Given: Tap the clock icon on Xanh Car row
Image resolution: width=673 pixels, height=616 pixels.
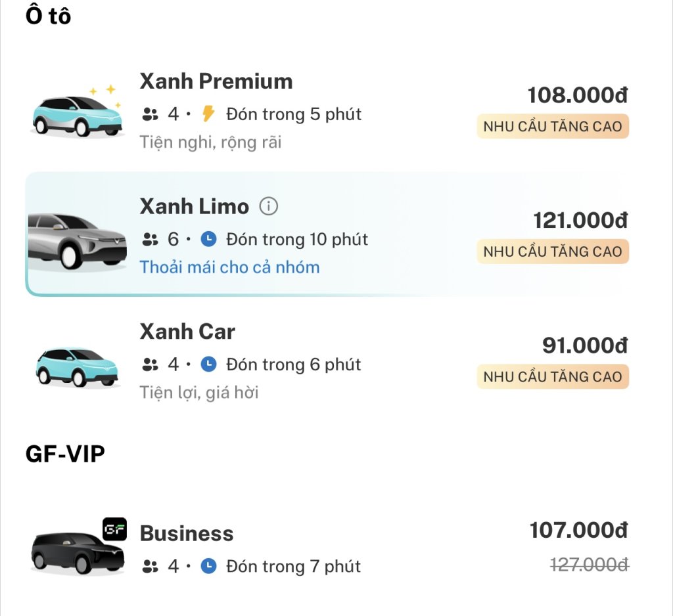Looking at the screenshot, I should click(208, 364).
